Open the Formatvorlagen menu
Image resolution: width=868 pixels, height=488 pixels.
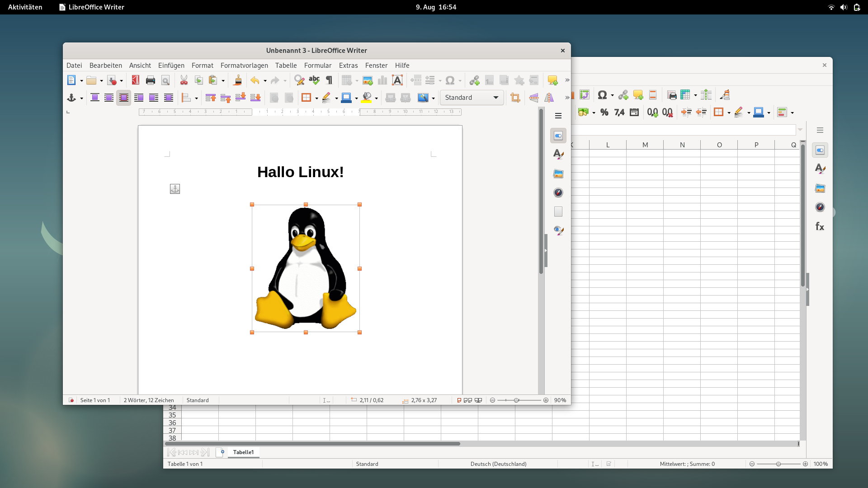[244, 66]
